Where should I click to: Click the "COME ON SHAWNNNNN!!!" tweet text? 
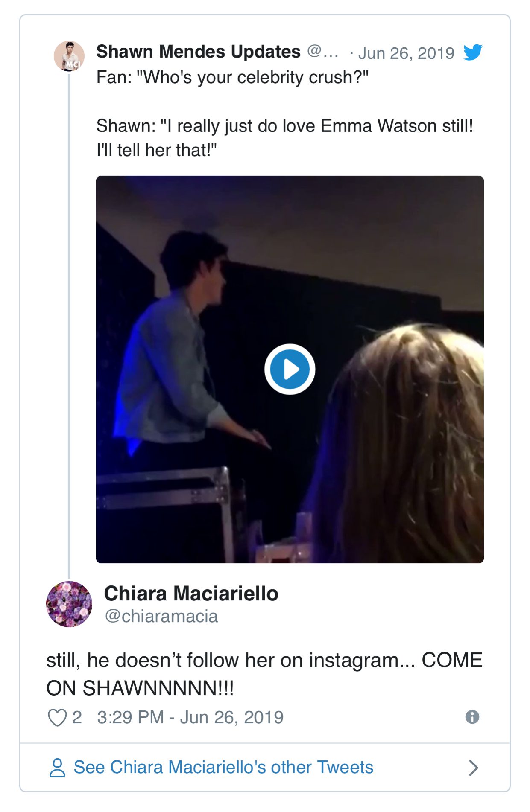264,674
